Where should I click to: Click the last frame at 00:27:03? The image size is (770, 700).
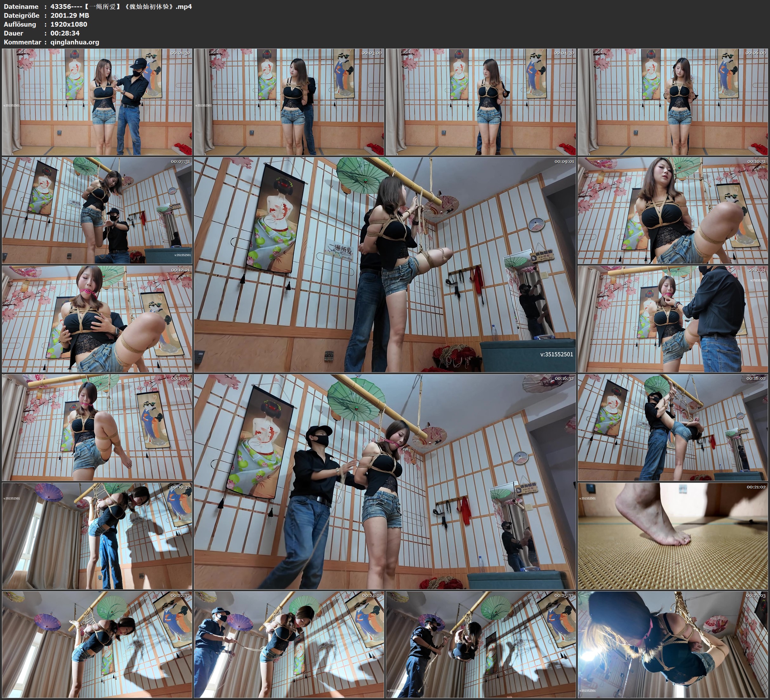point(673,644)
